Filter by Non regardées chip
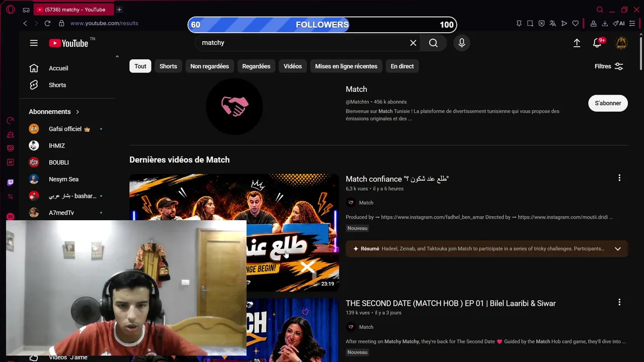The height and width of the screenshot is (362, 644). 209,66
